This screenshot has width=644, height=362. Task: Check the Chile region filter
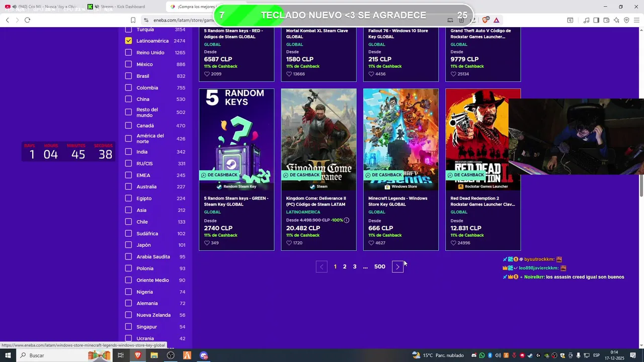[128, 222]
